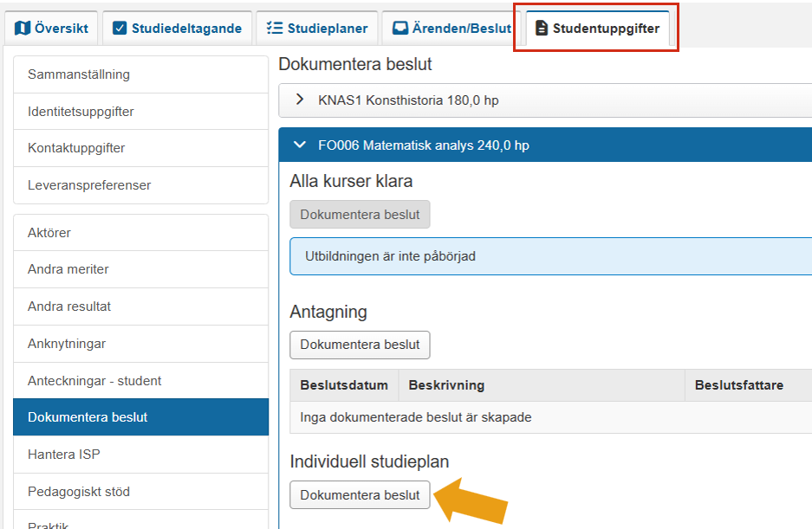This screenshot has width=812, height=529.
Task: Select Aktörer in sidebar
Action: click(x=141, y=233)
